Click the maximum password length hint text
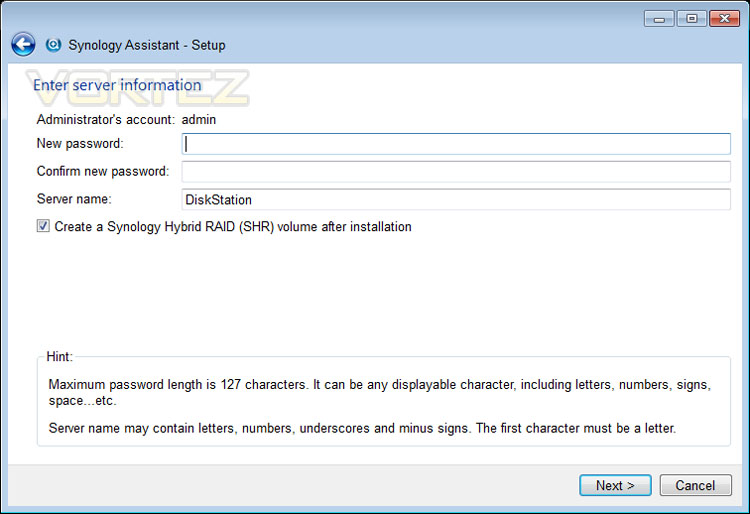This screenshot has height=514, width=750. tap(380, 392)
